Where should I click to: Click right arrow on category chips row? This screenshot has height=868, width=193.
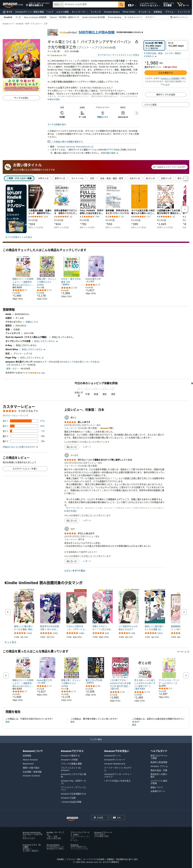186,178
